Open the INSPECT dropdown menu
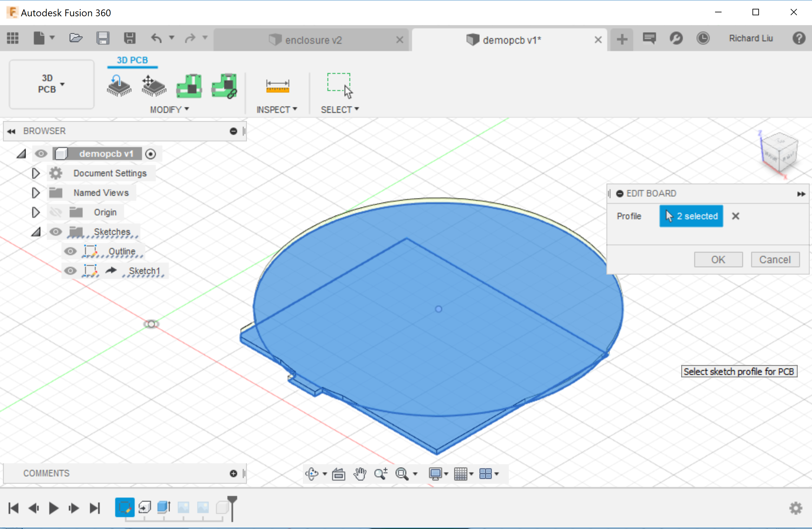812x529 pixels. (x=277, y=110)
